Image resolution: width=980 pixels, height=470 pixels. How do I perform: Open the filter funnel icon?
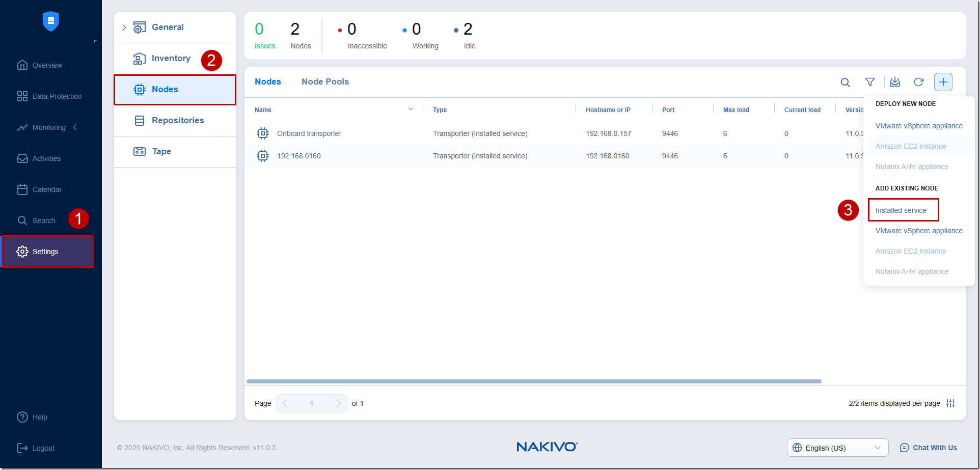(x=870, y=82)
